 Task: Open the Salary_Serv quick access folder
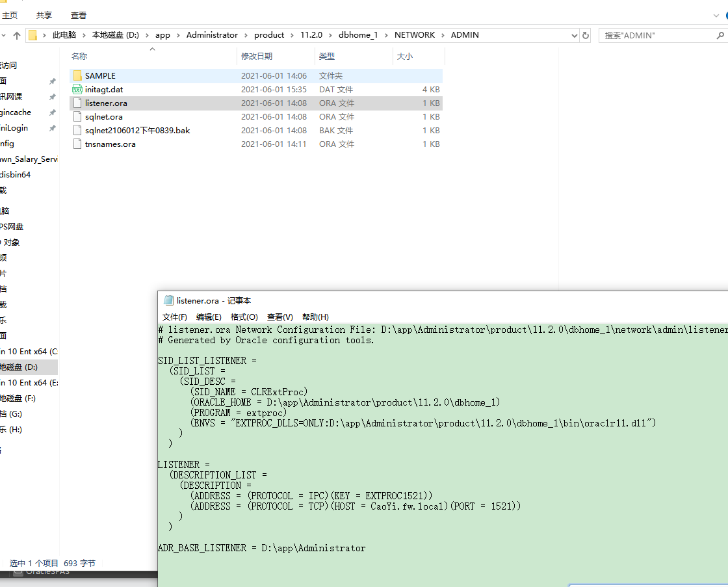tap(29, 159)
